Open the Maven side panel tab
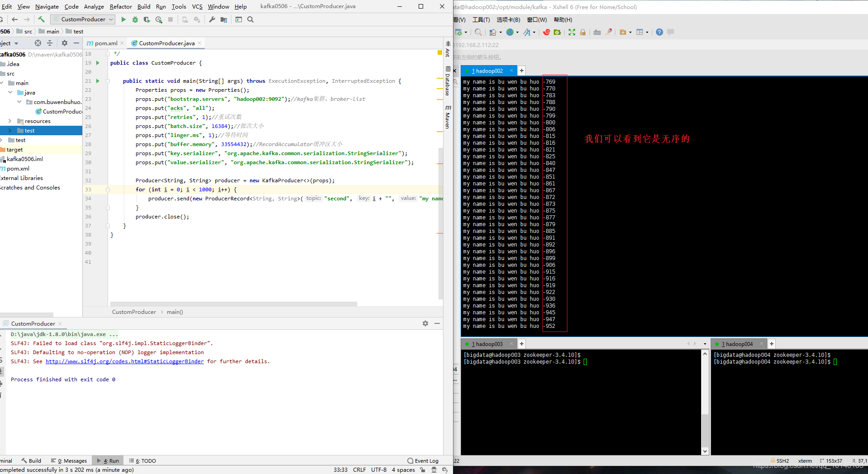 (x=448, y=117)
